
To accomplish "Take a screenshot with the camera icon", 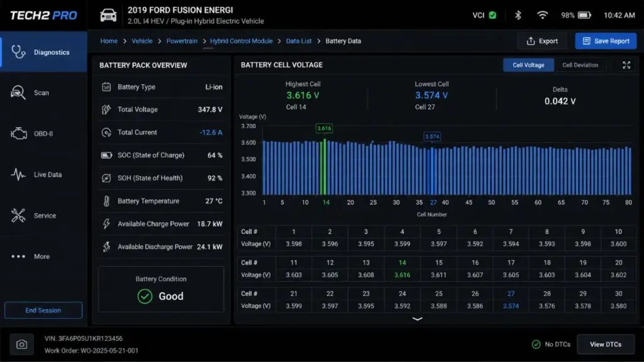I will tap(22, 344).
